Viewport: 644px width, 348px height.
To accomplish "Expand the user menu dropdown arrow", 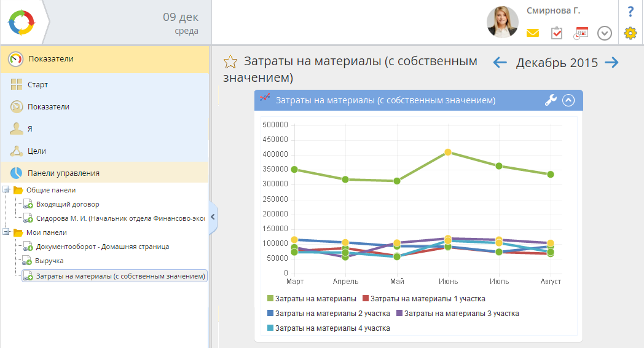I will tap(605, 33).
